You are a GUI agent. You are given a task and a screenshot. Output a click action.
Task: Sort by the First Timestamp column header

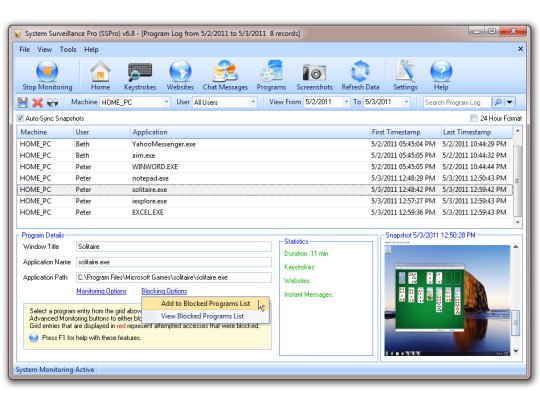coord(405,132)
